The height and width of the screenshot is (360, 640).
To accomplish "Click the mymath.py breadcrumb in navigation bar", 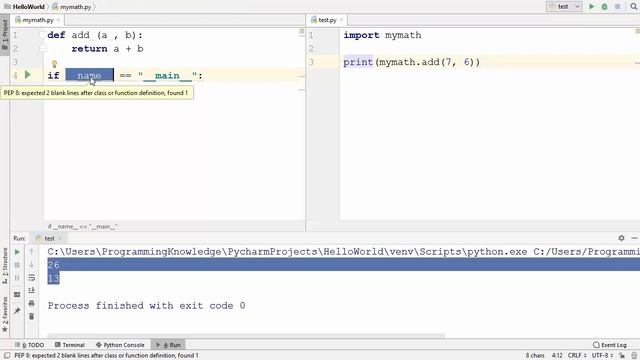I will [x=72, y=7].
